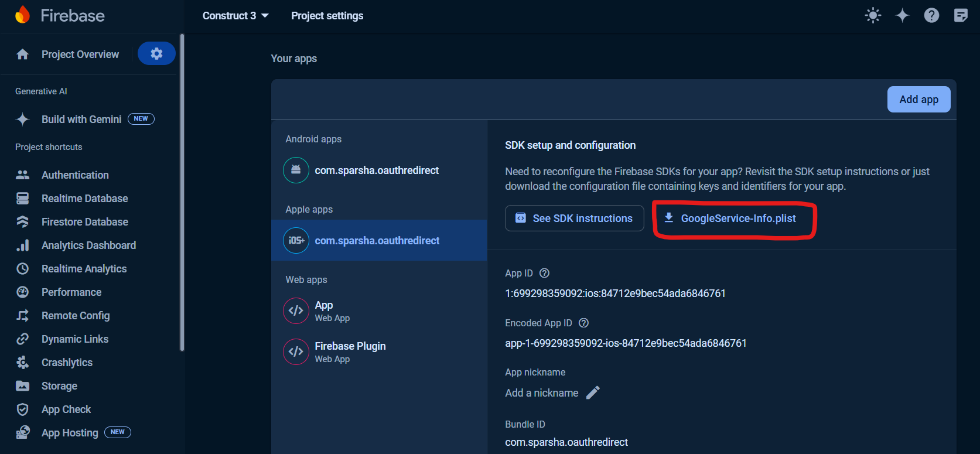Click the sidebar vertical scrollbar

tap(182, 193)
